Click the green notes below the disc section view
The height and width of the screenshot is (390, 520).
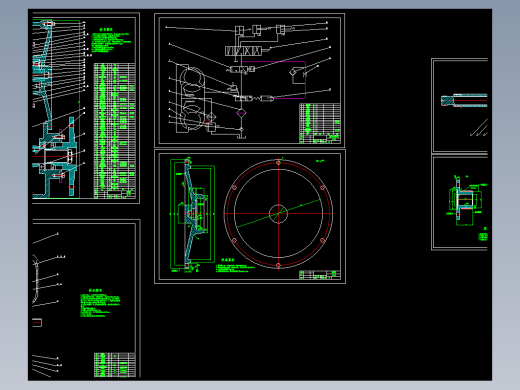tap(235, 266)
